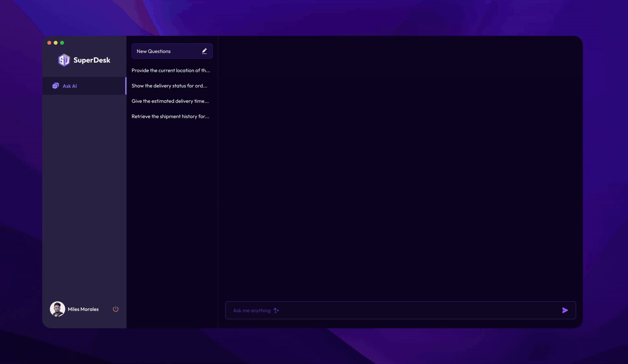Click the yellow minimize window button
The width and height of the screenshot is (628, 364).
(x=56, y=43)
